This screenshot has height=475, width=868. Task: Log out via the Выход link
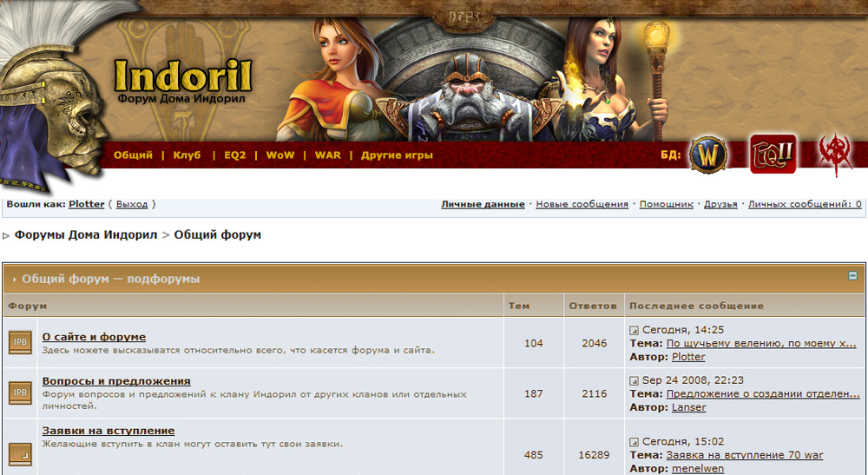[x=132, y=204]
